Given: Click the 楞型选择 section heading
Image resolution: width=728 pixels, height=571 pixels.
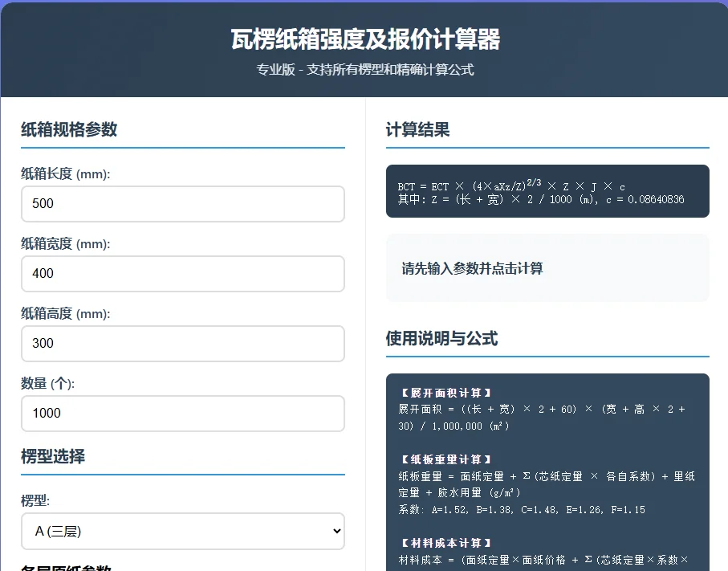Looking at the screenshot, I should [53, 456].
